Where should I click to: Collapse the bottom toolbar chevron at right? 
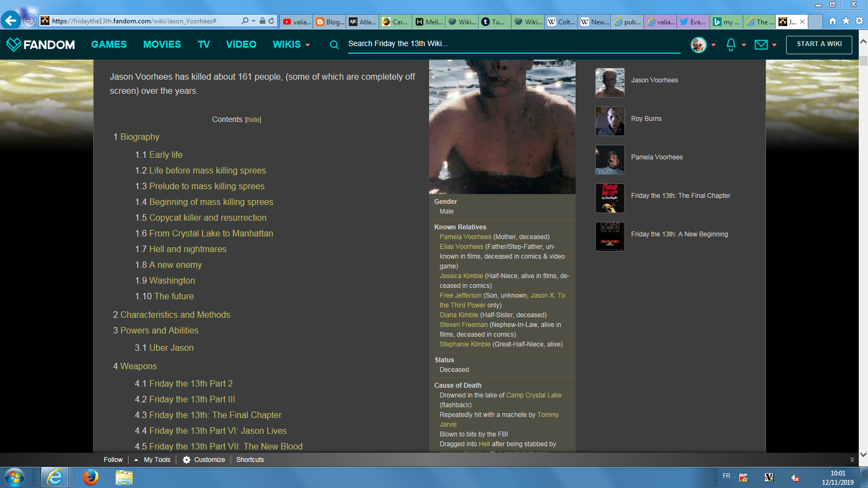pos(852,460)
